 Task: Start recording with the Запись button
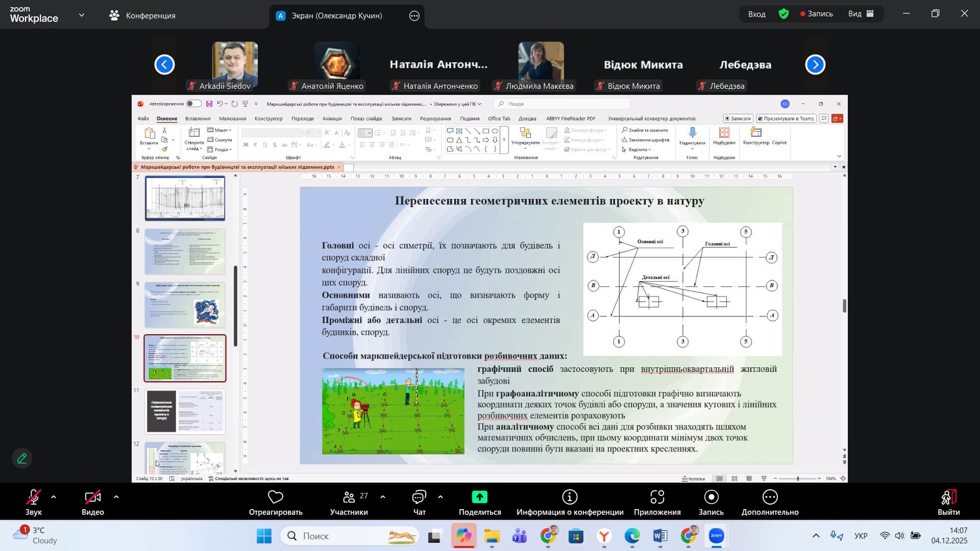click(x=710, y=497)
